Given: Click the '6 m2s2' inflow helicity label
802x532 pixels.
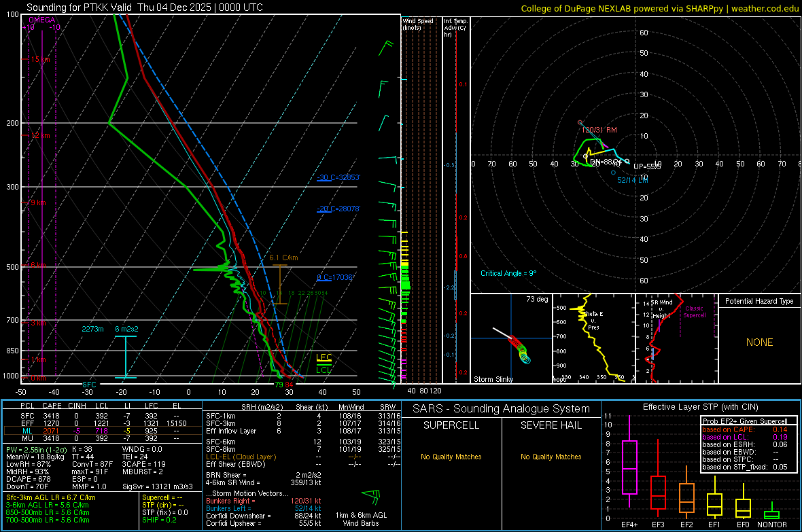Looking at the screenshot, I should [126, 329].
